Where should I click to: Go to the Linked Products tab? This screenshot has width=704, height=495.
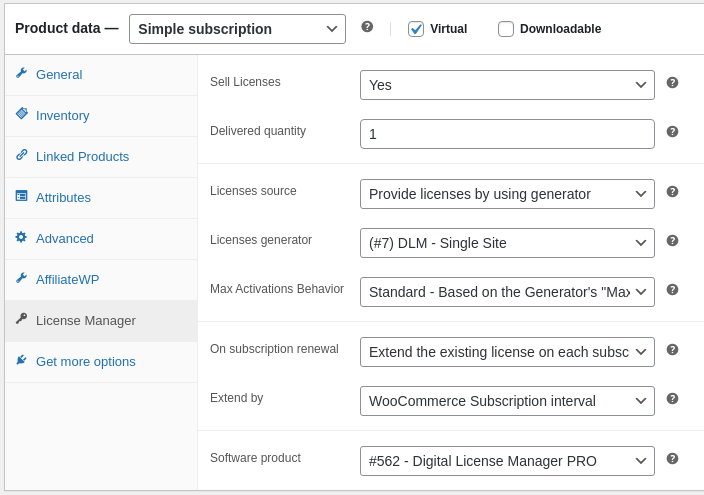[82, 157]
